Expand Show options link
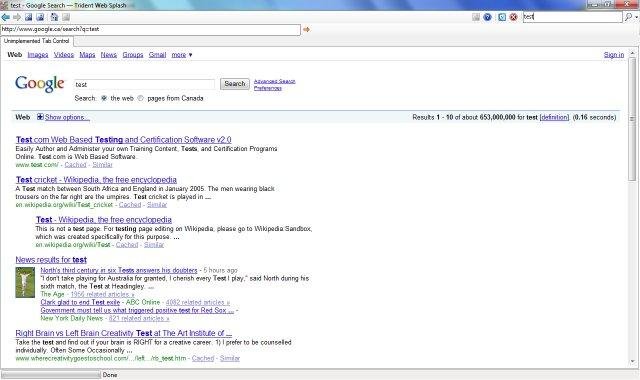 click(x=67, y=117)
